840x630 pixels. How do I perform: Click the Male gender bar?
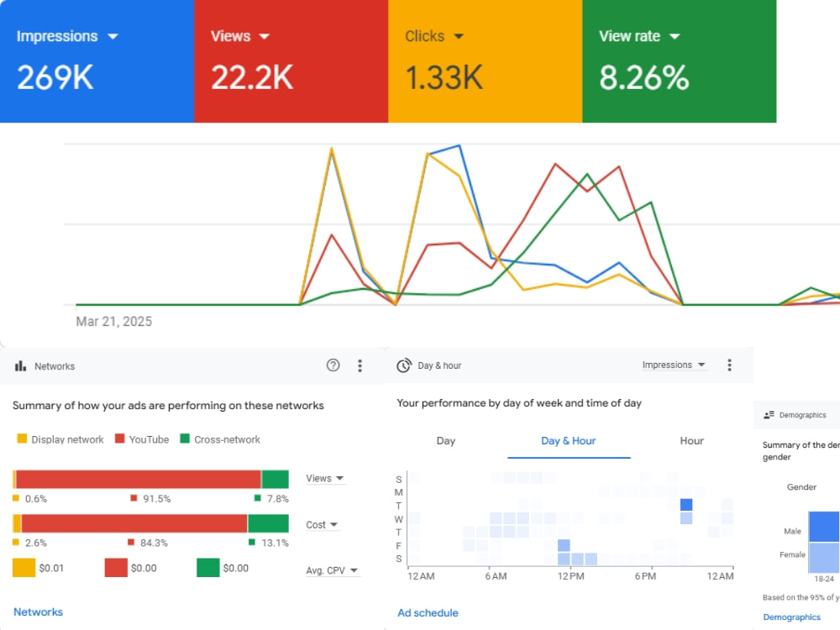(824, 527)
